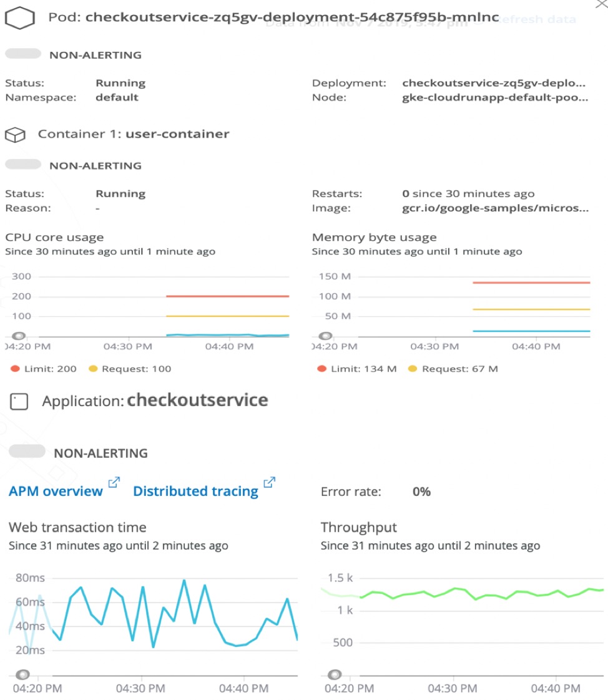This screenshot has height=700, width=608.
Task: Close the pod details panel
Action: (x=602, y=4)
